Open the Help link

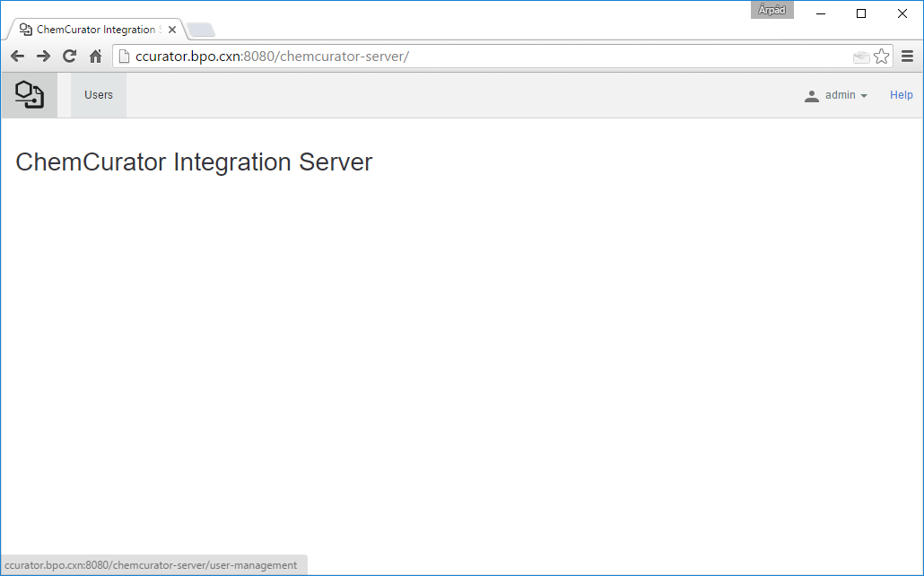click(901, 95)
